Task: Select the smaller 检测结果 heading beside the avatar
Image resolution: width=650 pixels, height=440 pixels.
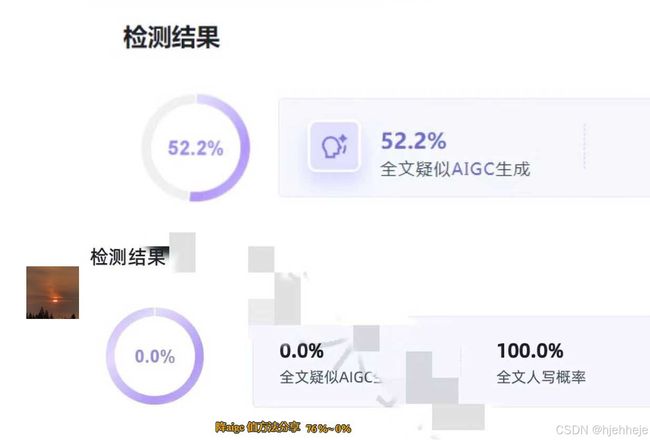Action: tap(128, 257)
